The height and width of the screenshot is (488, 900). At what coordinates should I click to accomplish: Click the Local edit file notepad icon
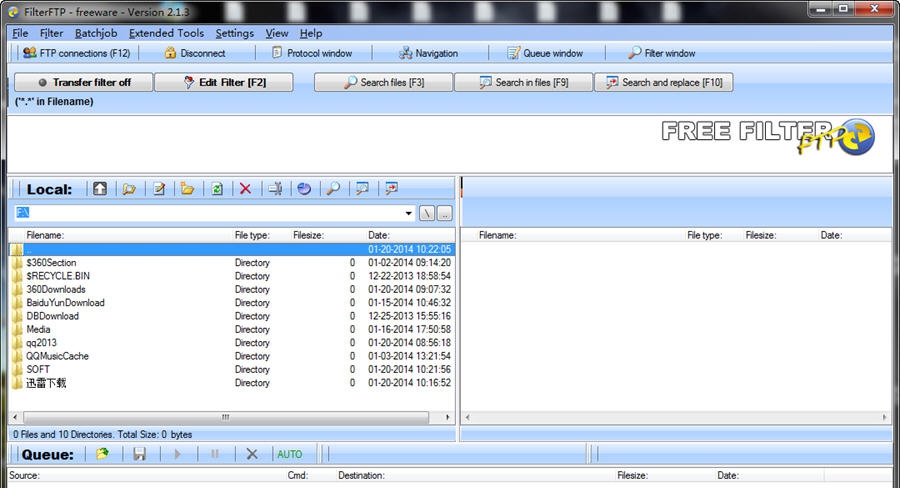(x=159, y=188)
